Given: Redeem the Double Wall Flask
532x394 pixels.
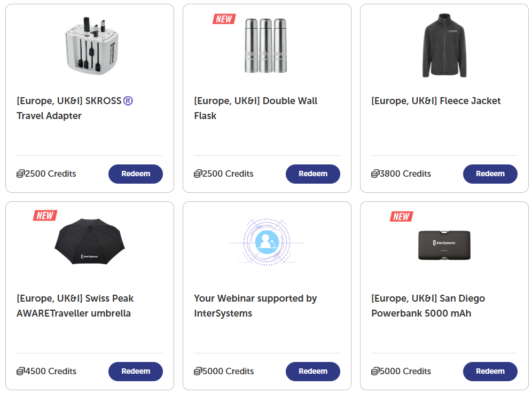Looking at the screenshot, I should (x=312, y=174).
